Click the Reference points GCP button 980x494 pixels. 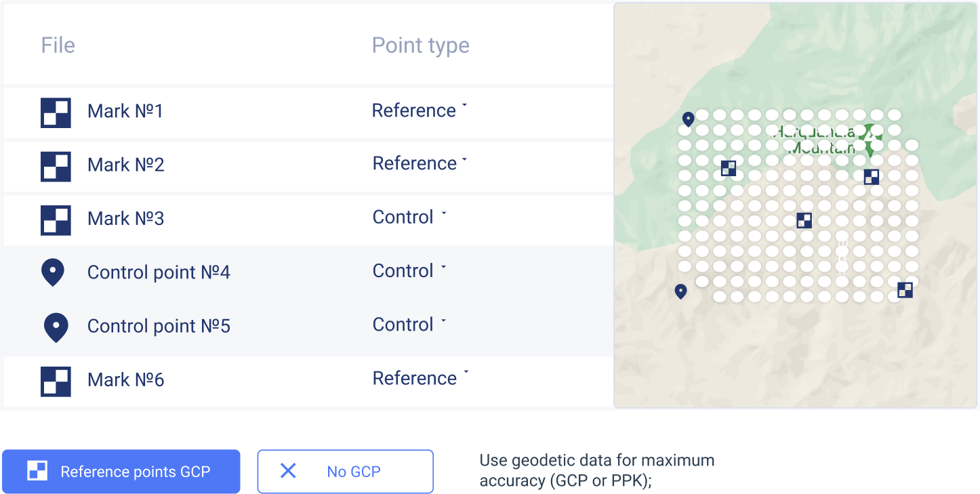(121, 472)
